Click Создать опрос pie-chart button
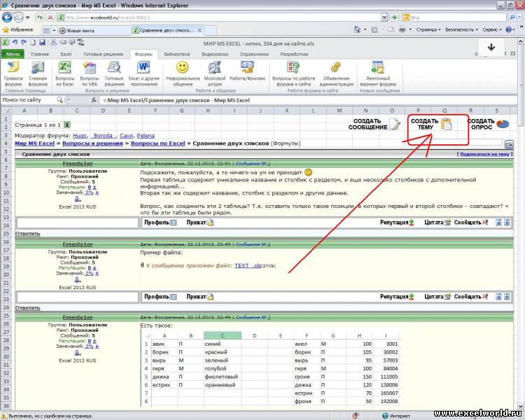Viewport: 525px width, 420px height. click(x=488, y=125)
